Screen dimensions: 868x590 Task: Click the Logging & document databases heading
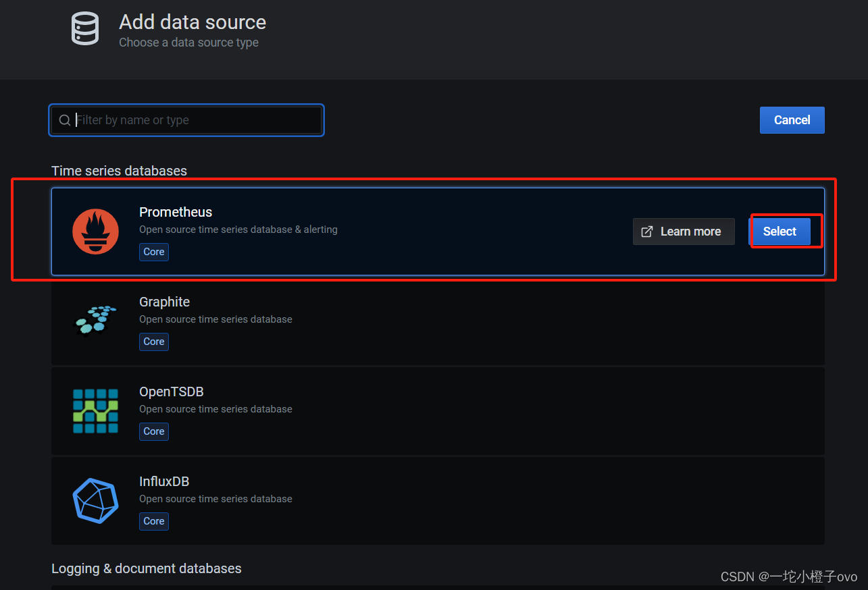(x=147, y=568)
